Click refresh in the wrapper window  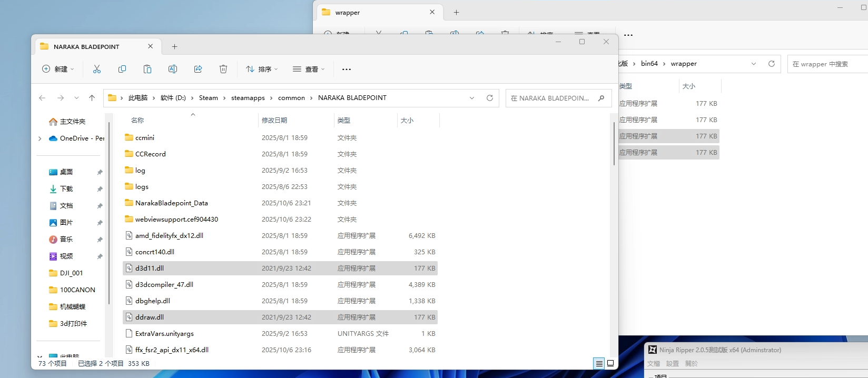pos(772,64)
